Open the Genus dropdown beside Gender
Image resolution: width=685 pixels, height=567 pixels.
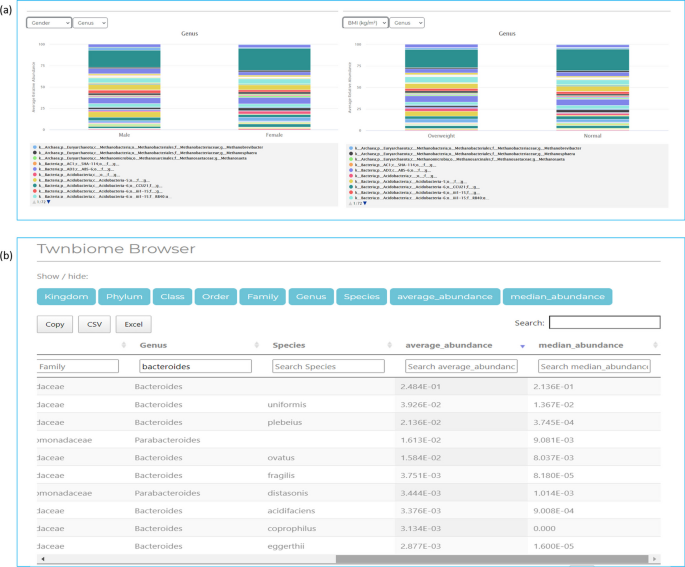coord(90,23)
